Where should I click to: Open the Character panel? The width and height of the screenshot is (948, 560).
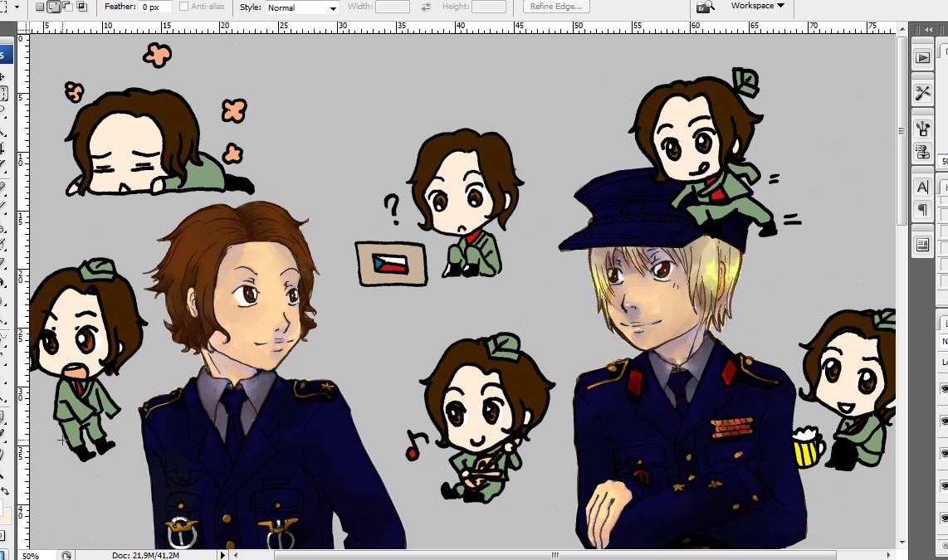coord(921,187)
